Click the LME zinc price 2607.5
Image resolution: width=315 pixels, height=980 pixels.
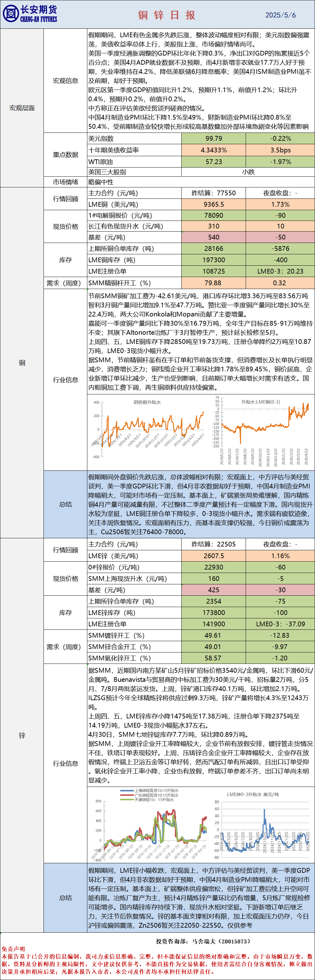click(213, 556)
